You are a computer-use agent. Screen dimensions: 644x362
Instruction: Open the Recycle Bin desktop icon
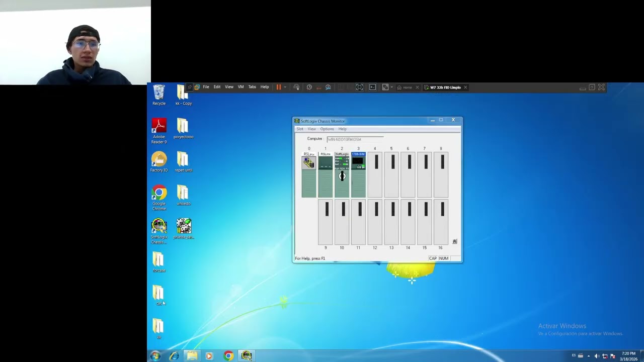(159, 95)
